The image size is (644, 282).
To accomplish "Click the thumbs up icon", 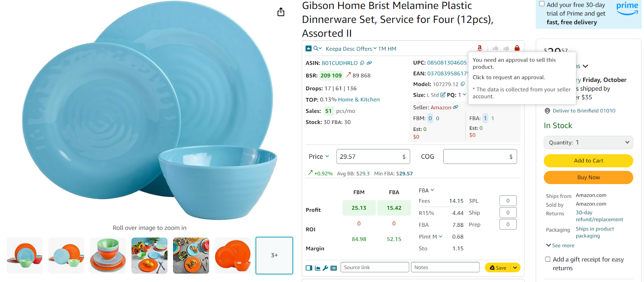I will 495,48.
